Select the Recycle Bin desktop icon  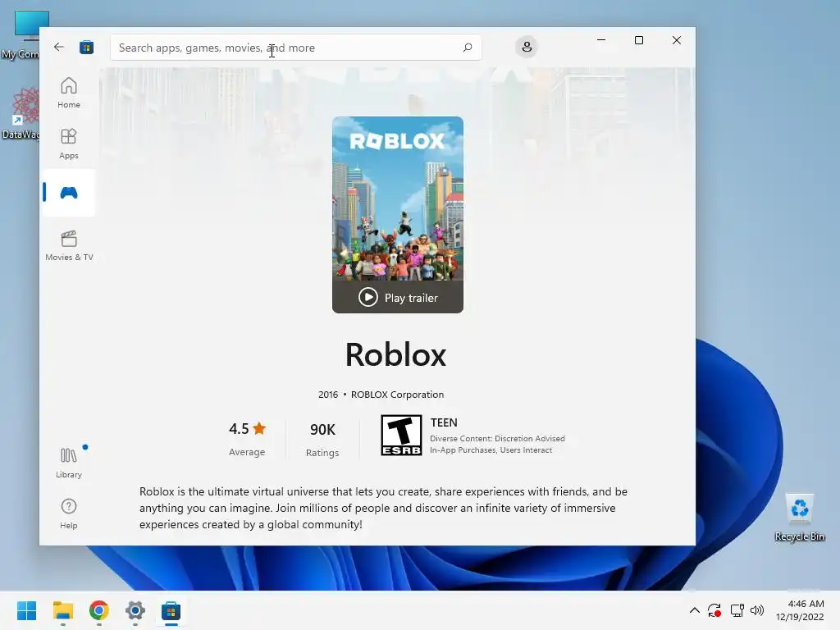(799, 518)
